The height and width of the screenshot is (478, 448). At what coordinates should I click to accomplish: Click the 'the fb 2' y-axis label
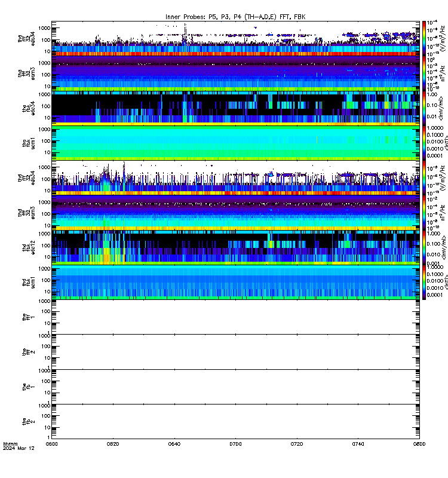(29, 422)
